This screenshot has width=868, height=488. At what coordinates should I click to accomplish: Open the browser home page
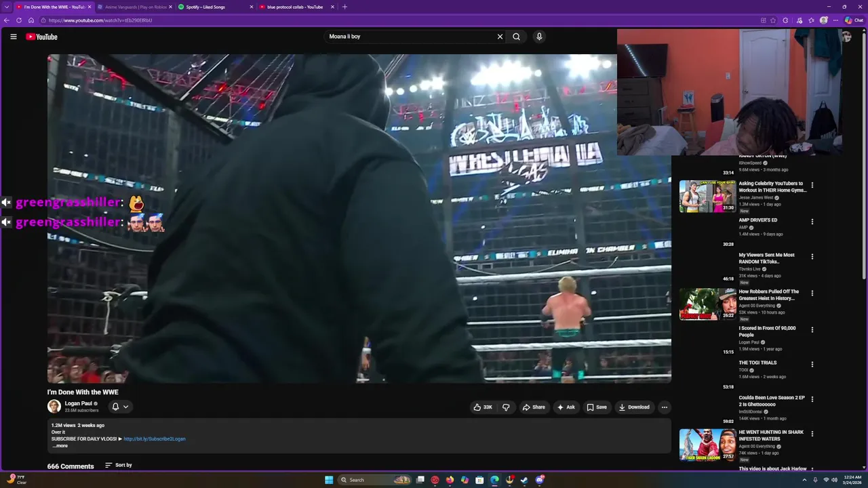[31, 20]
